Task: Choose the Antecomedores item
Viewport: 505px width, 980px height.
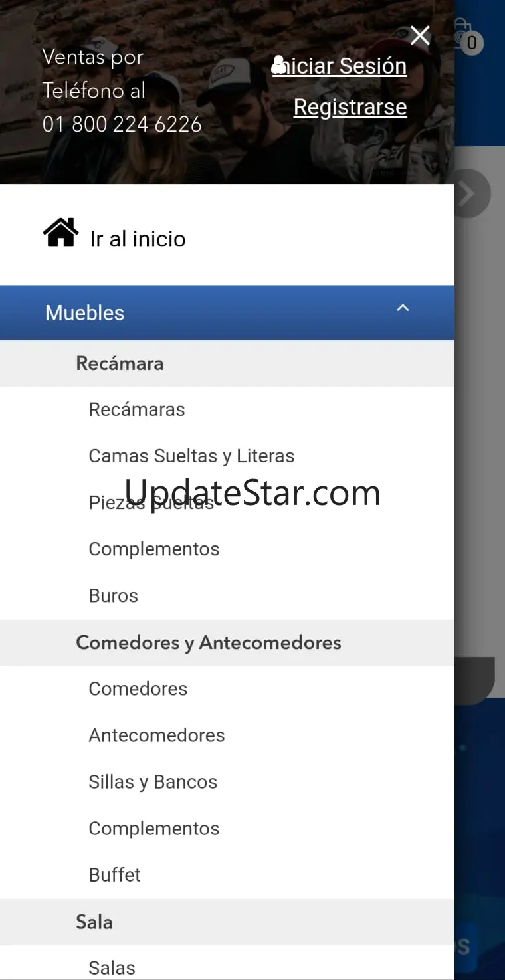Action: [x=157, y=735]
